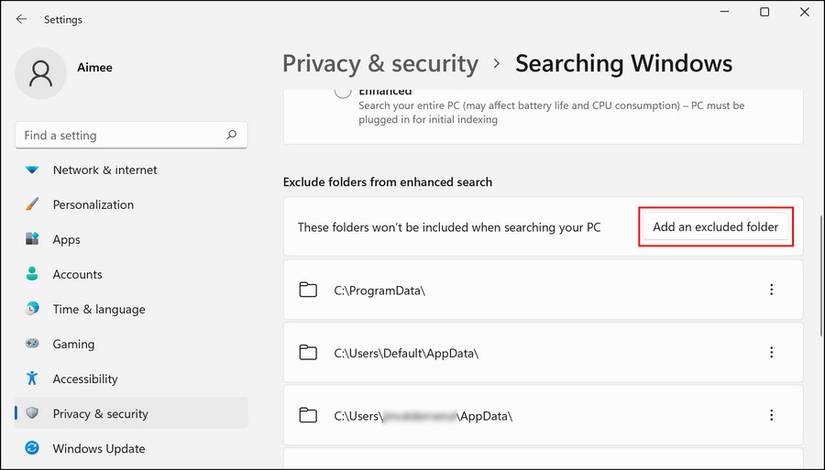Click the Accounts person icon
Screen dimensions: 825x470
[33, 274]
